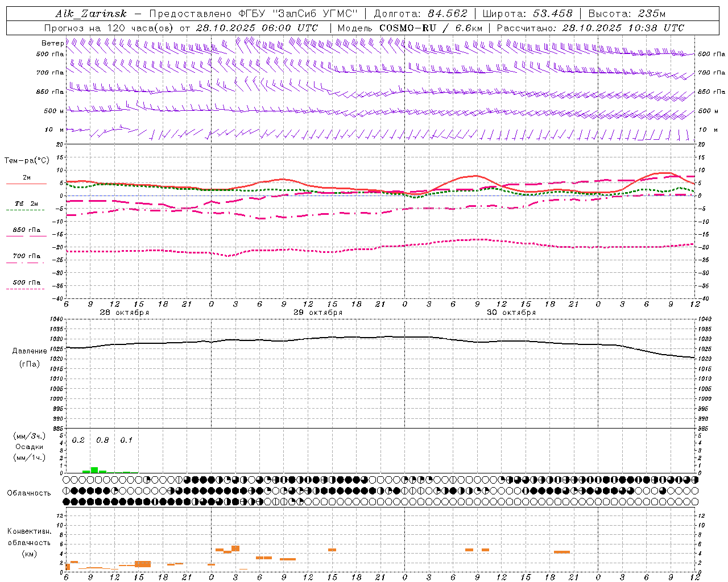Click the 1040 label on left pressure axis
The image size is (728, 582).
click(56, 319)
